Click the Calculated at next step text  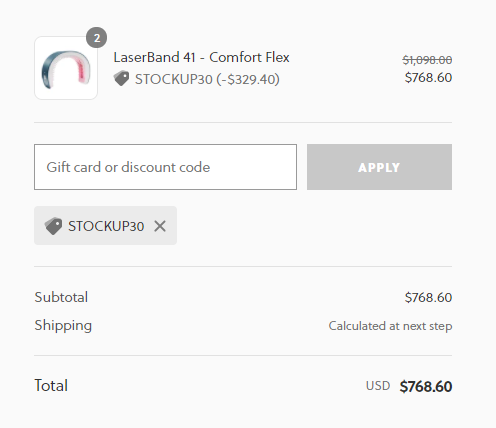[x=390, y=326]
